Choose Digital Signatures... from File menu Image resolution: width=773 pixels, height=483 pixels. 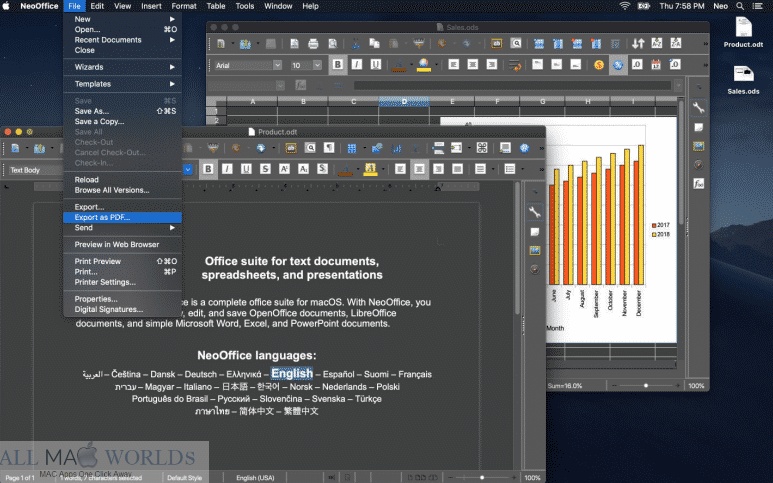[x=122, y=310]
